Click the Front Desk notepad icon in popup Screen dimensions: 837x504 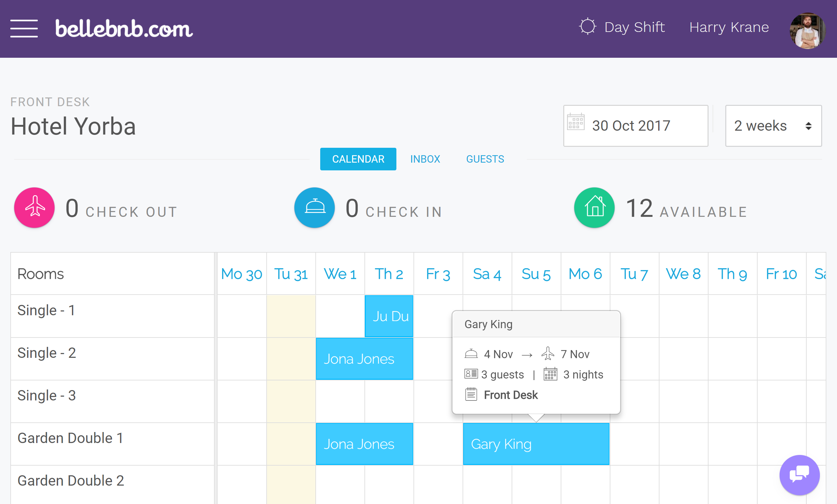coord(471,394)
